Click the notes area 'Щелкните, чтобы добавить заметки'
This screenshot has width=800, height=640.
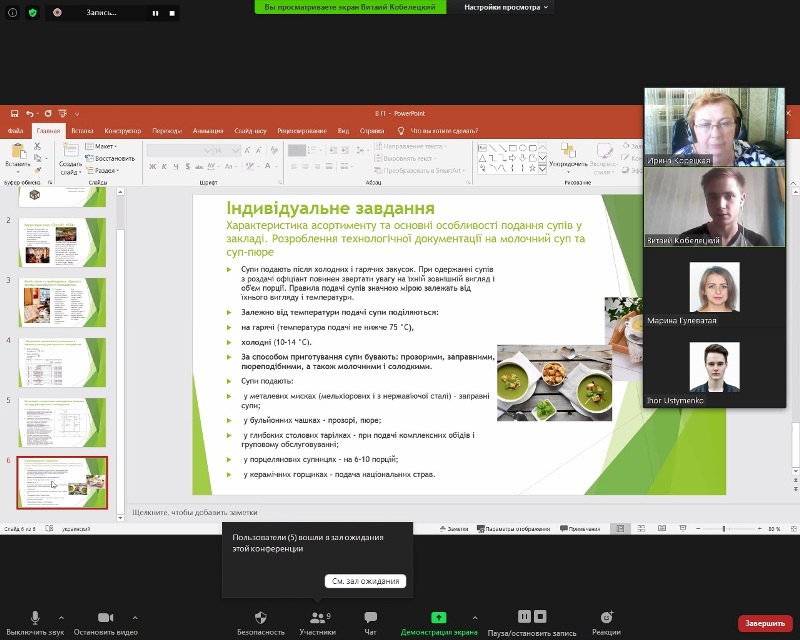195,512
